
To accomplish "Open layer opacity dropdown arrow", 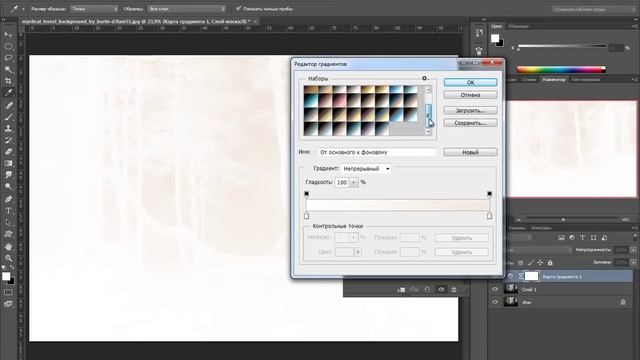I will point(633,250).
